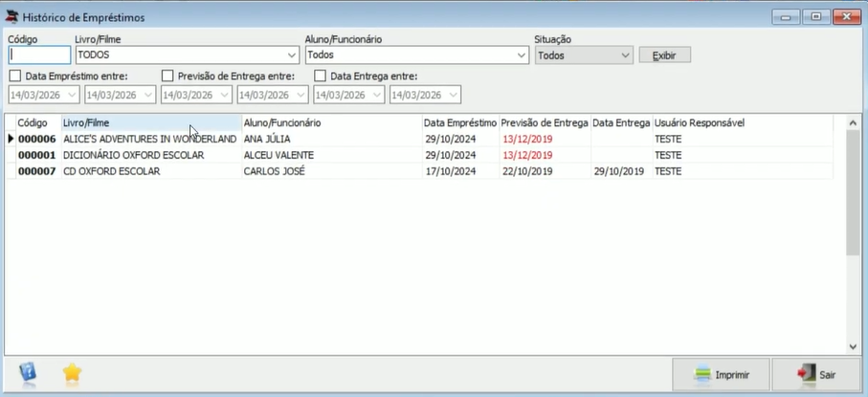Open the Situação dropdown
The image size is (868, 397).
[626, 55]
